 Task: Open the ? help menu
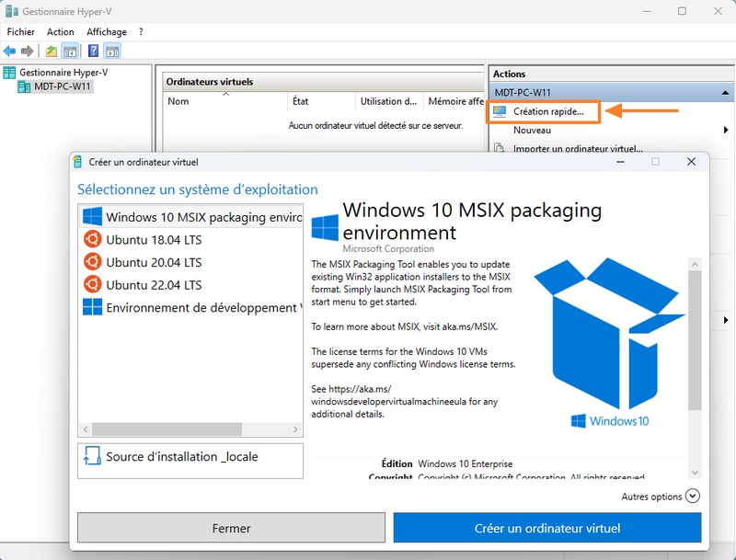point(141,32)
